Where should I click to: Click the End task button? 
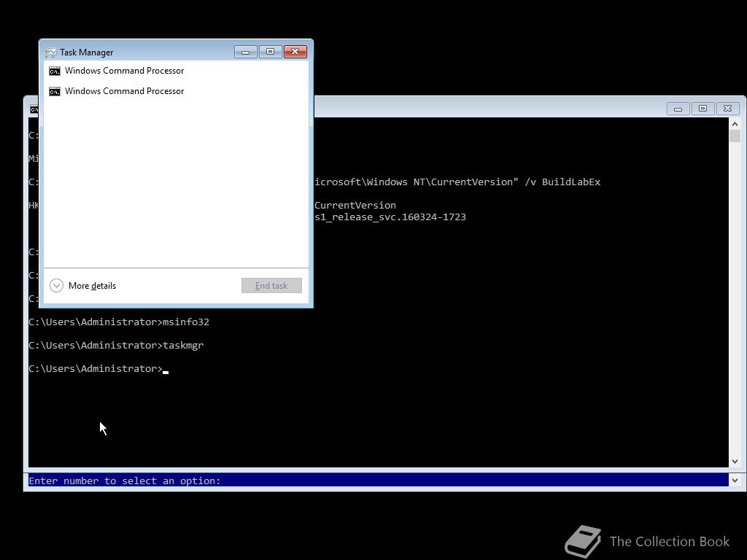(x=271, y=285)
